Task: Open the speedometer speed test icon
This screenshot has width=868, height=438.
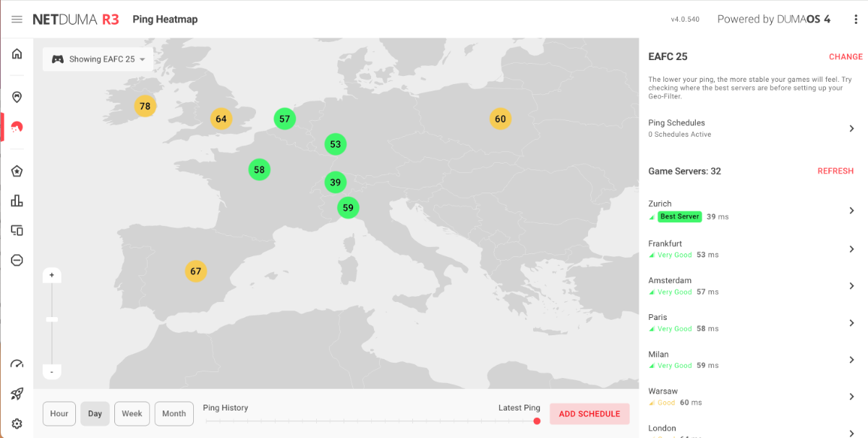Action: (x=17, y=364)
